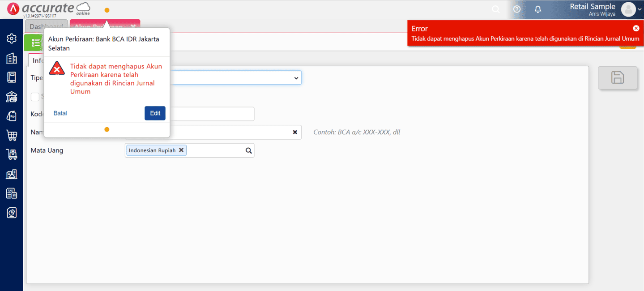
Task: Open the reports pie chart icon
Action: (12, 213)
